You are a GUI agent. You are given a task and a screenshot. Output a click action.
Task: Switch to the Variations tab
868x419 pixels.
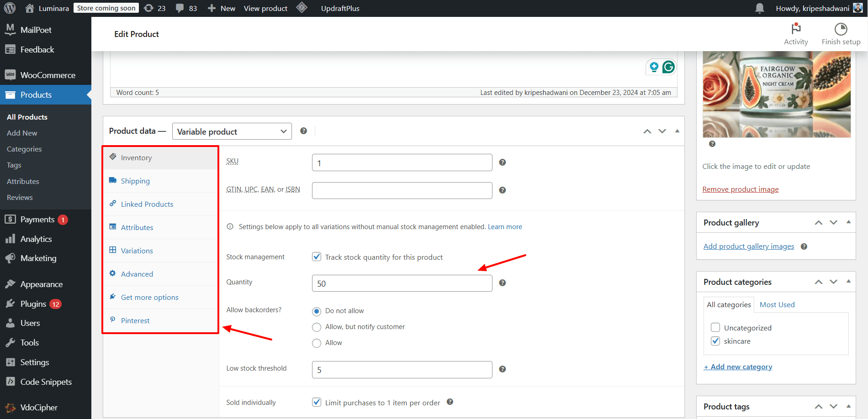point(137,251)
